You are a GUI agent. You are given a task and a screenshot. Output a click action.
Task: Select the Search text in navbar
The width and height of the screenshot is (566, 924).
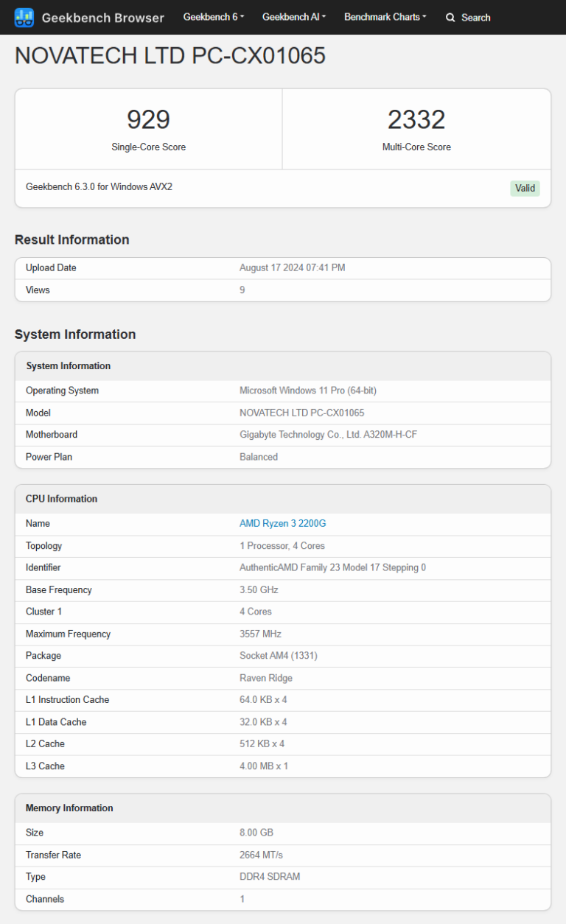pyautogui.click(x=475, y=18)
